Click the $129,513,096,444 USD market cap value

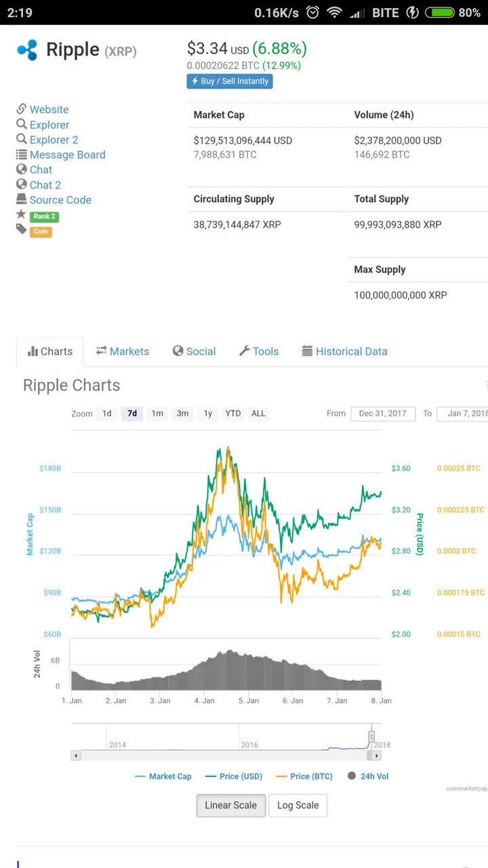point(243,140)
